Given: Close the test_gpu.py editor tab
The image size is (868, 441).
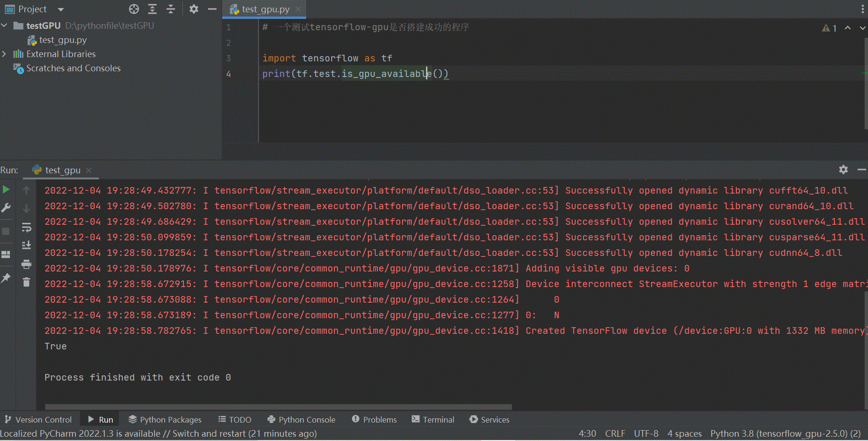Looking at the screenshot, I should click(298, 9).
